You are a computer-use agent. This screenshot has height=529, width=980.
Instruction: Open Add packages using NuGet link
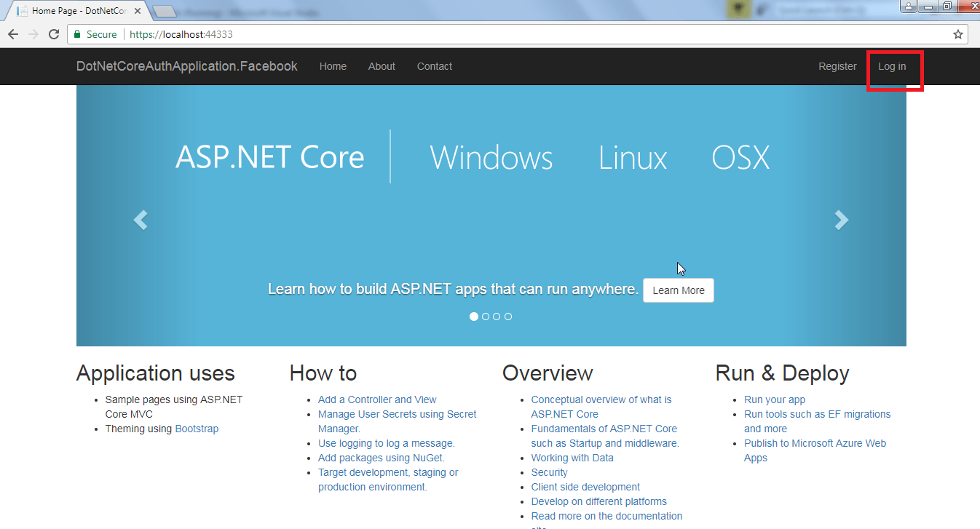[382, 458]
